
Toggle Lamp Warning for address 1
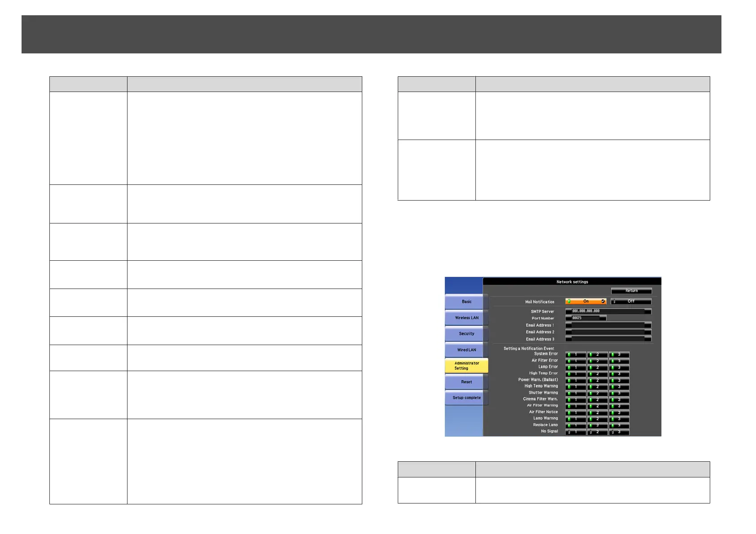576,419
